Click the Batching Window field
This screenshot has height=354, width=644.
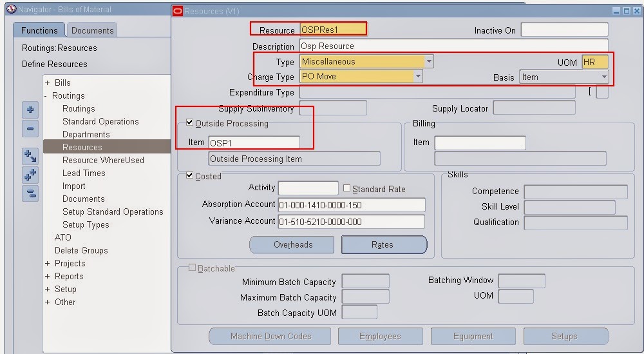click(522, 281)
